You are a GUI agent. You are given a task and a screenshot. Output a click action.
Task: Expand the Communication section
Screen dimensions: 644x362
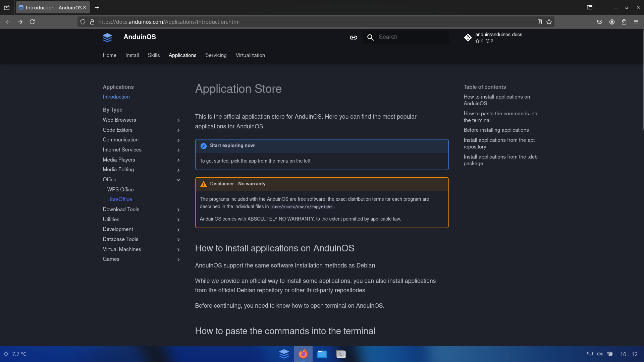tap(141, 140)
